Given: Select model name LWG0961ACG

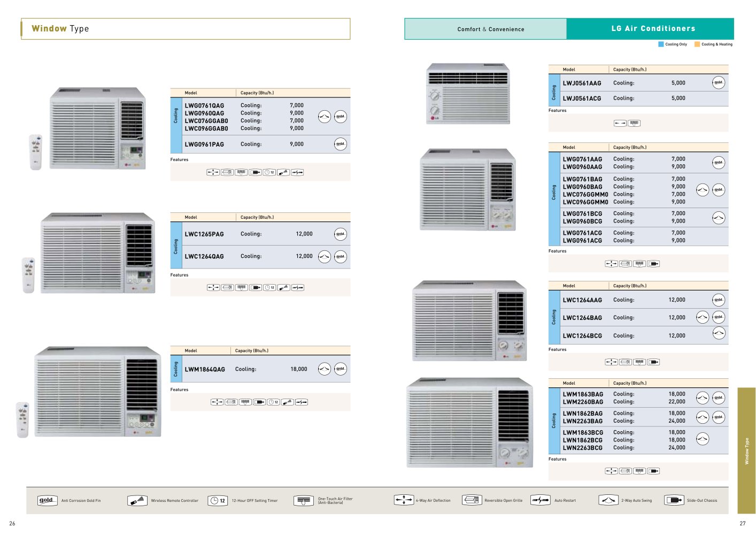Looking at the screenshot, I should coord(582,241).
